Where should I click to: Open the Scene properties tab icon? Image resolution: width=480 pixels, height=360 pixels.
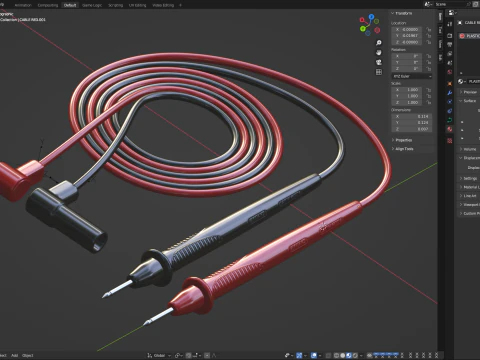click(450, 63)
